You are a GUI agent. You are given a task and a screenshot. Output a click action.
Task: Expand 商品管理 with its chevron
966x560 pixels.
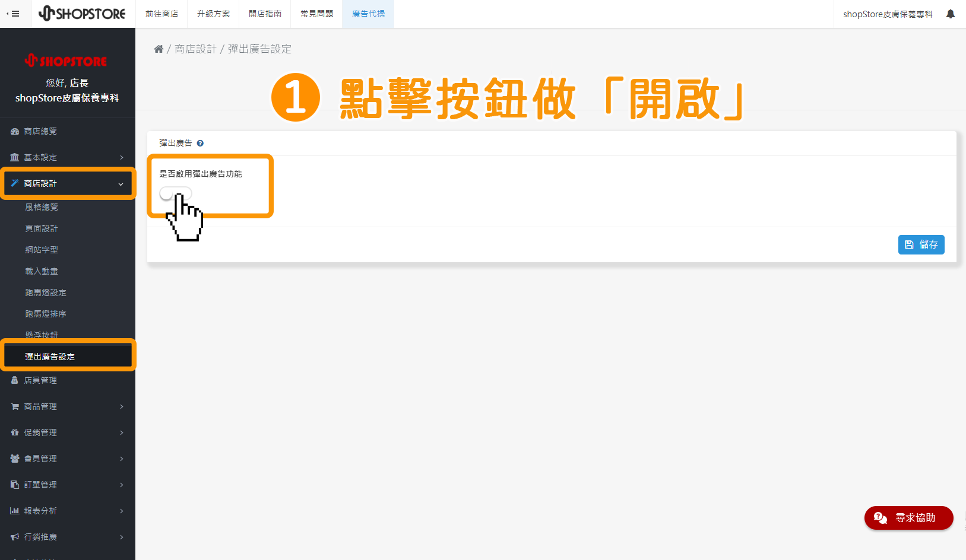coord(121,406)
